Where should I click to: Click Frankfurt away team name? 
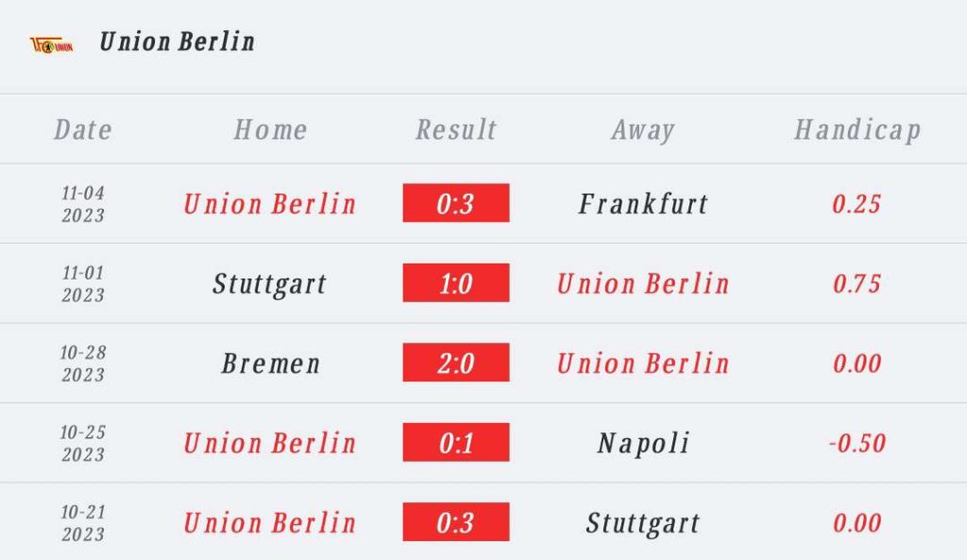point(643,204)
